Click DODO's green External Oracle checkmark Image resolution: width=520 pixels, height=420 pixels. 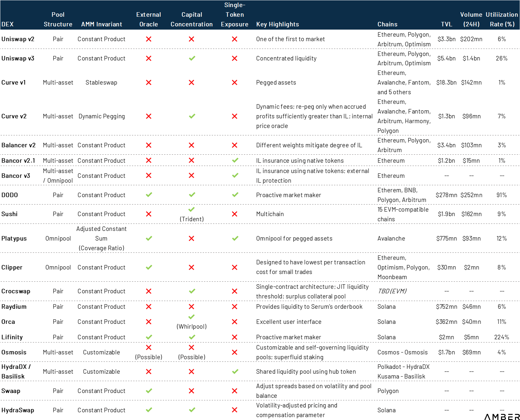[x=149, y=195]
